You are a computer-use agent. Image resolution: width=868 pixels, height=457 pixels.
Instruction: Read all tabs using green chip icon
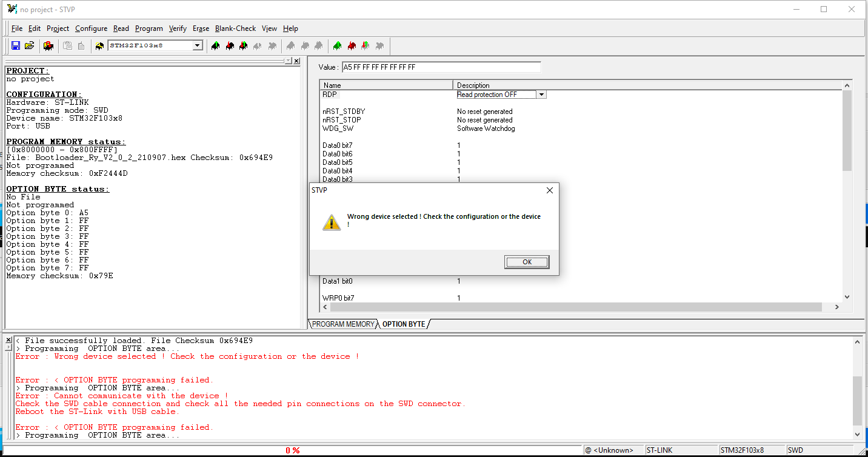point(338,46)
